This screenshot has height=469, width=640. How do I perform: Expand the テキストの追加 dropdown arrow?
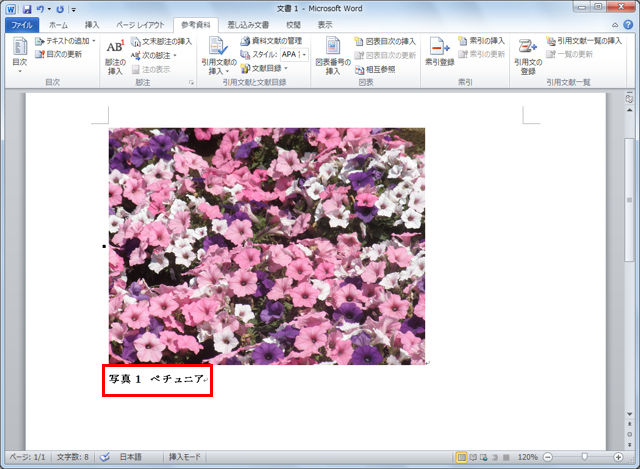click(94, 41)
